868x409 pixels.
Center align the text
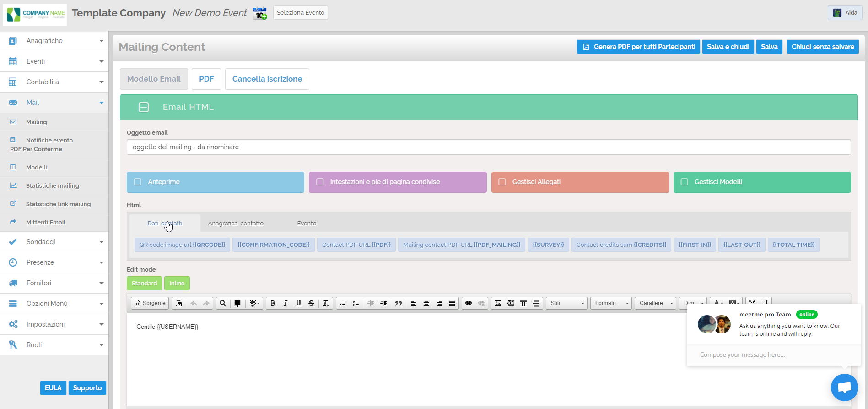(426, 303)
